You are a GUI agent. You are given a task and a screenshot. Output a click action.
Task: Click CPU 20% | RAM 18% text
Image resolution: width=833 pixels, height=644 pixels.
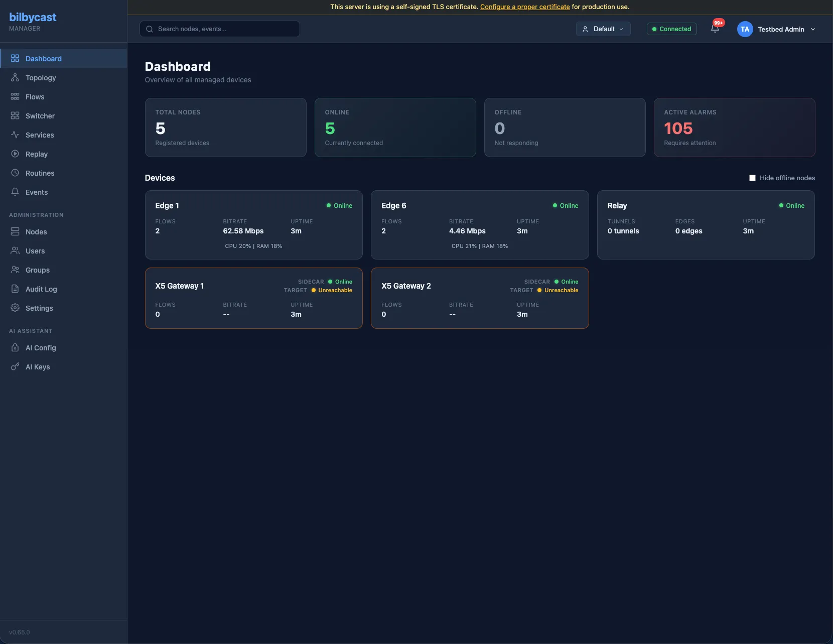click(253, 246)
